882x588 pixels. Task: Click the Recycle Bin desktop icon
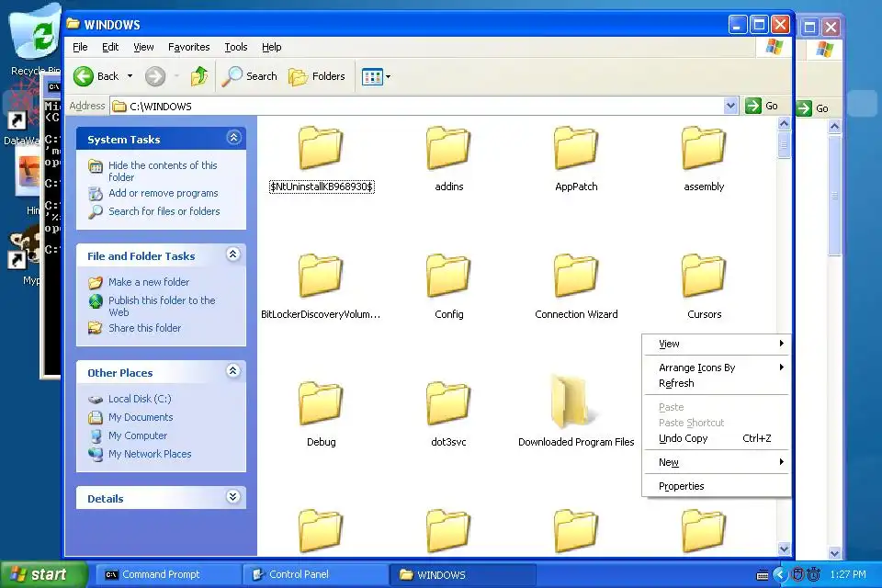(x=35, y=33)
